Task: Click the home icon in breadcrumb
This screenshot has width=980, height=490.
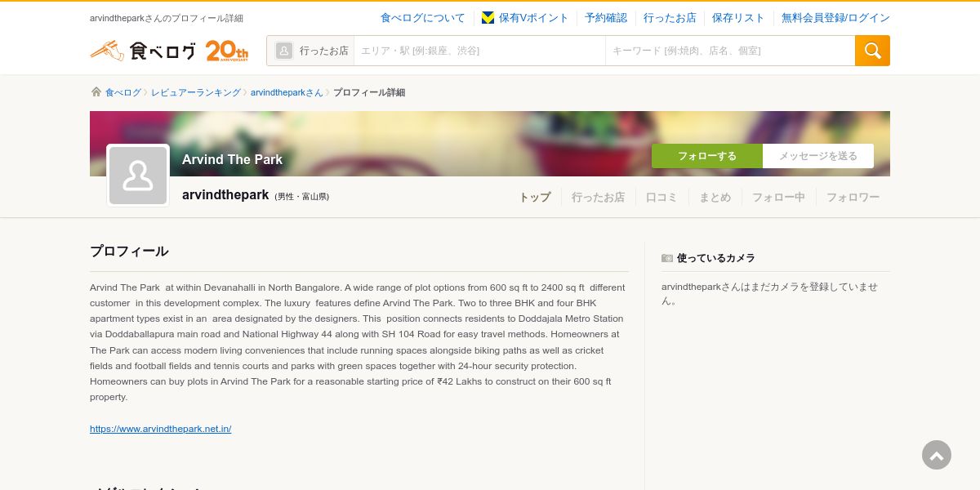Action: [x=96, y=92]
